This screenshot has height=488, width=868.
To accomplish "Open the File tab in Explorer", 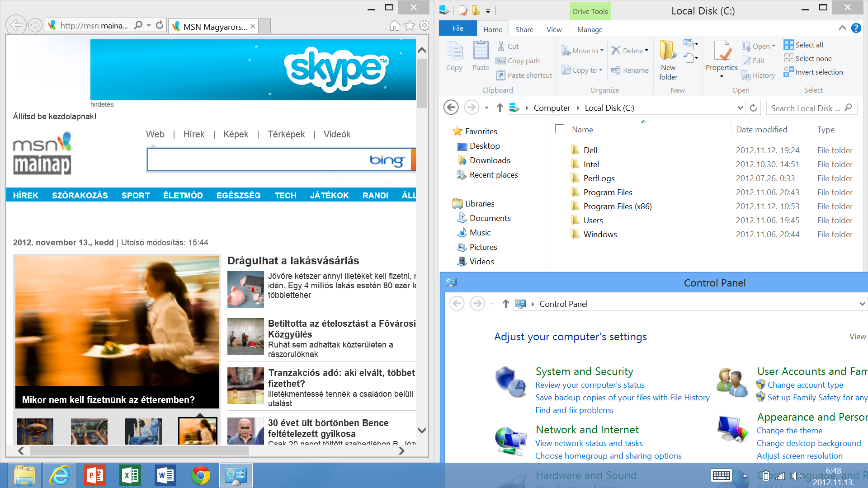I will pos(458,28).
